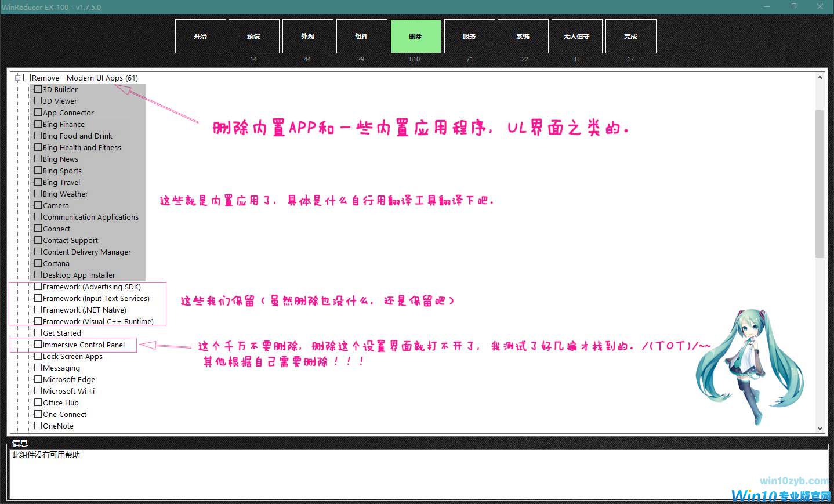Image resolution: width=834 pixels, height=504 pixels.
Task: Select the Lock Screen Apps checkbox
Action: click(x=38, y=356)
